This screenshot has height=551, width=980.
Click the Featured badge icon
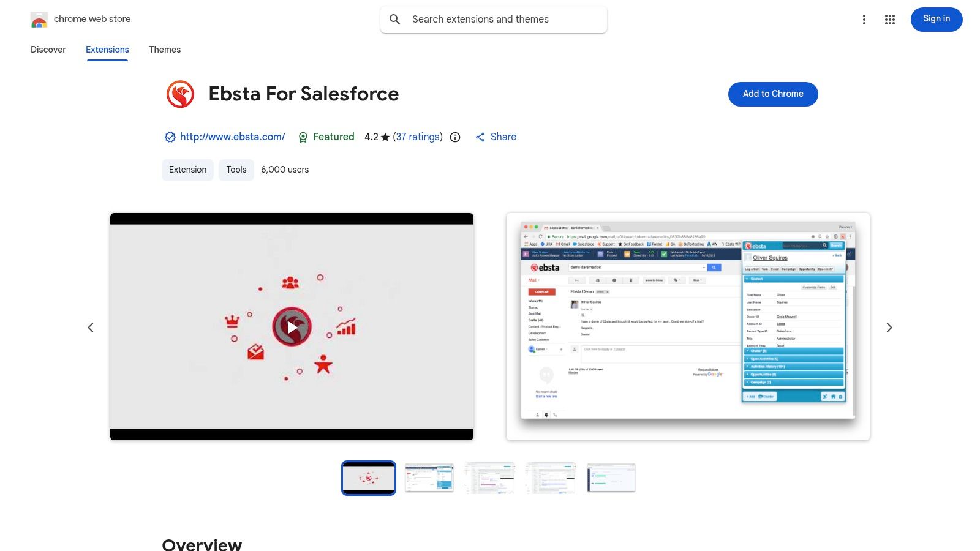303,137
